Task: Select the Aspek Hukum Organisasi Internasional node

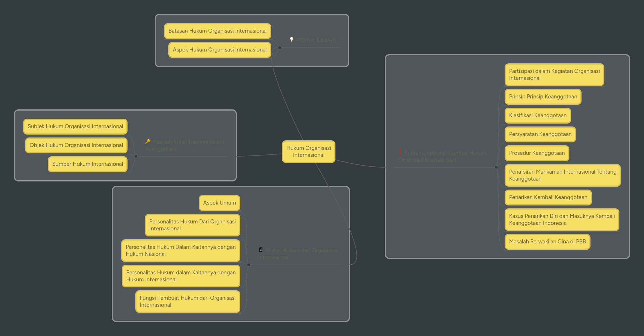Action: pyautogui.click(x=219, y=49)
